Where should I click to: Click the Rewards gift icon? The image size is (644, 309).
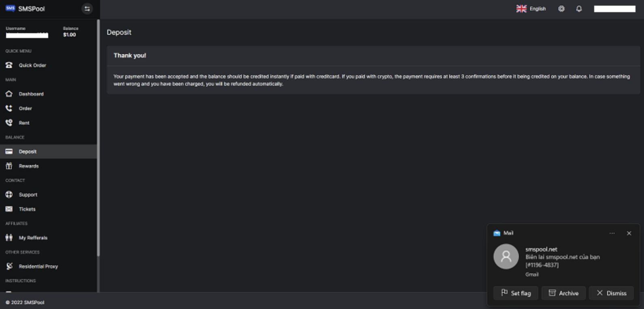tap(9, 166)
